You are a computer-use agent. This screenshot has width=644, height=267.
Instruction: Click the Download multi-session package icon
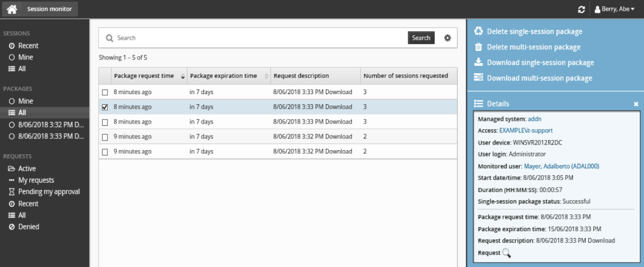coord(479,78)
